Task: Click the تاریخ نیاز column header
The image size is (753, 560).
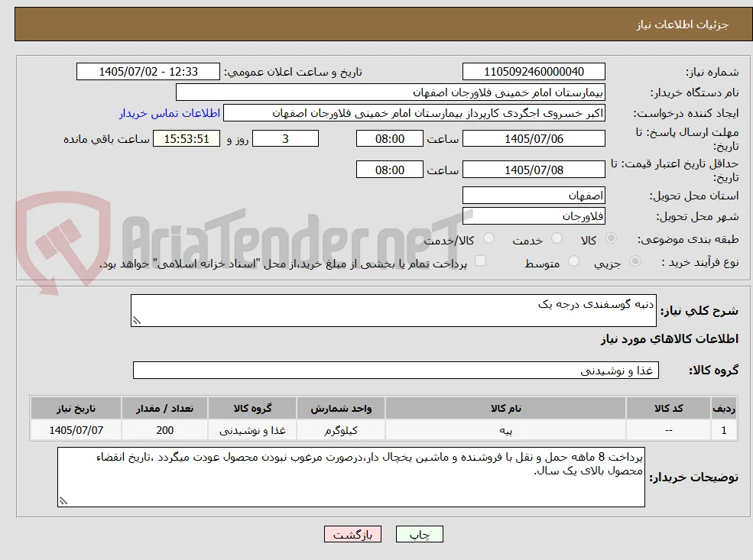Action: [76, 409]
